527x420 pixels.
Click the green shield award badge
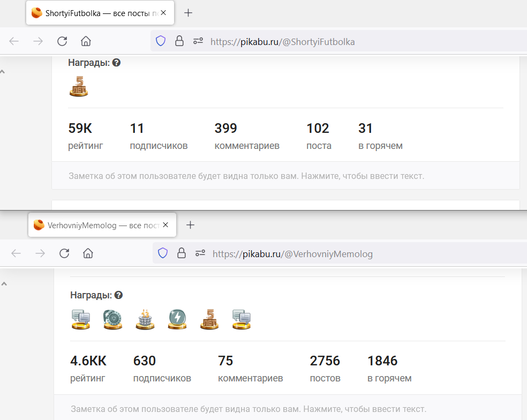[x=112, y=319]
